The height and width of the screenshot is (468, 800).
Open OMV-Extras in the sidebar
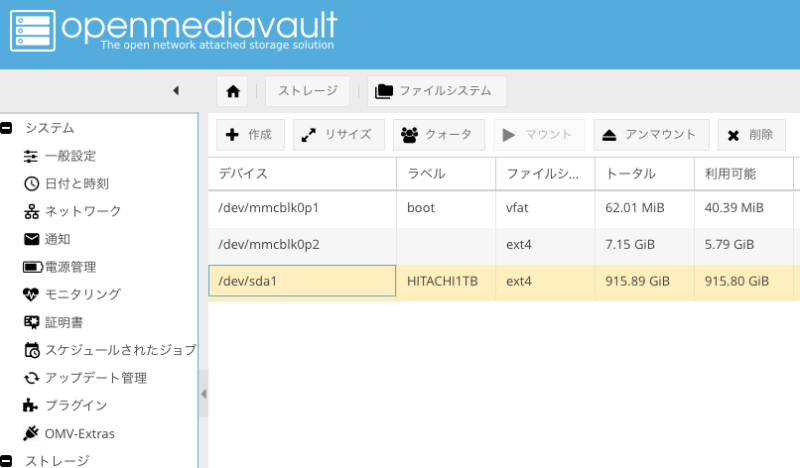(69, 433)
